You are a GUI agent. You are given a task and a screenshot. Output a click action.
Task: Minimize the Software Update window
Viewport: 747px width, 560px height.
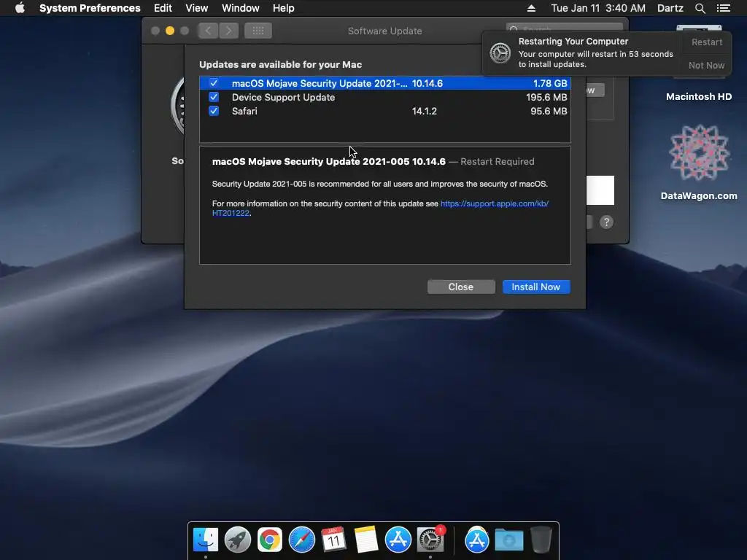tap(169, 31)
